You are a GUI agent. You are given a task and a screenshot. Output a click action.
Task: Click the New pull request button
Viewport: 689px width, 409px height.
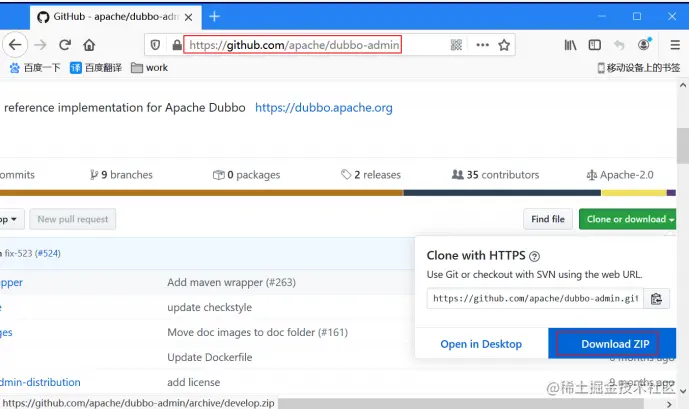click(73, 219)
